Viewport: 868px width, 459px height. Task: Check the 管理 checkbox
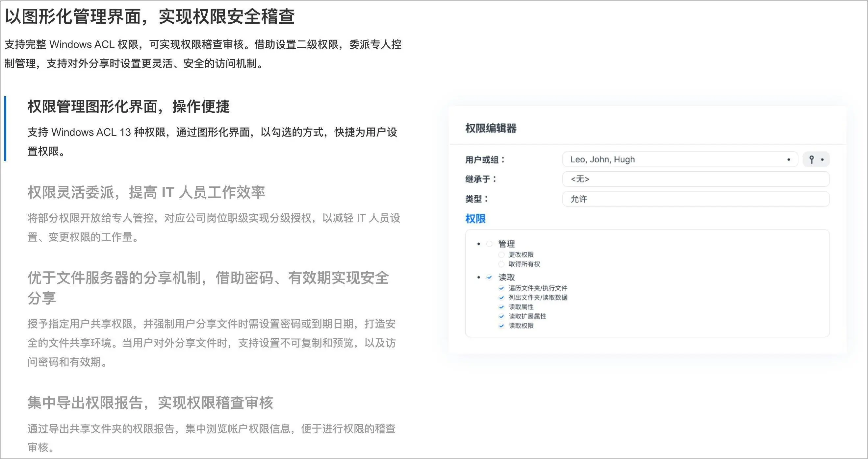tap(489, 244)
